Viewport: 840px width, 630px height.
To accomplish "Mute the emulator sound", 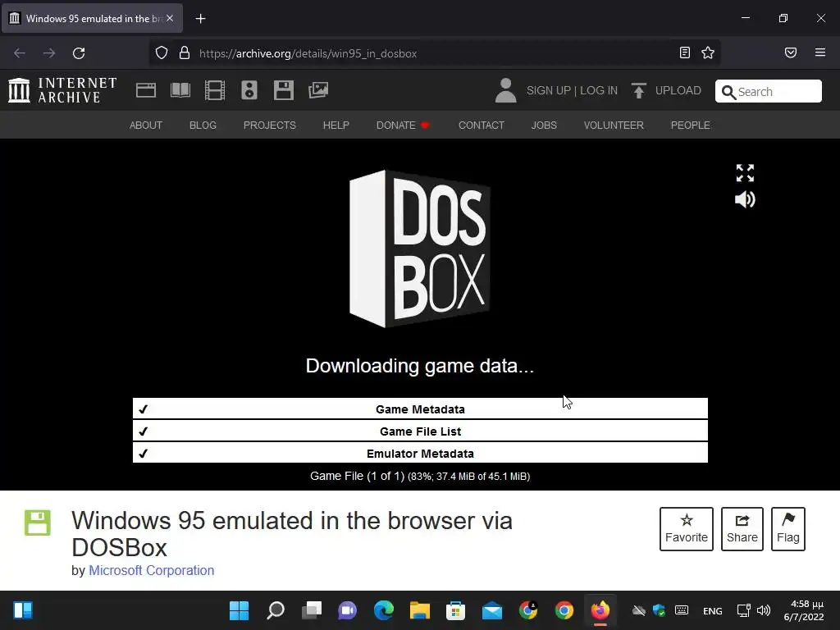I will point(745,199).
